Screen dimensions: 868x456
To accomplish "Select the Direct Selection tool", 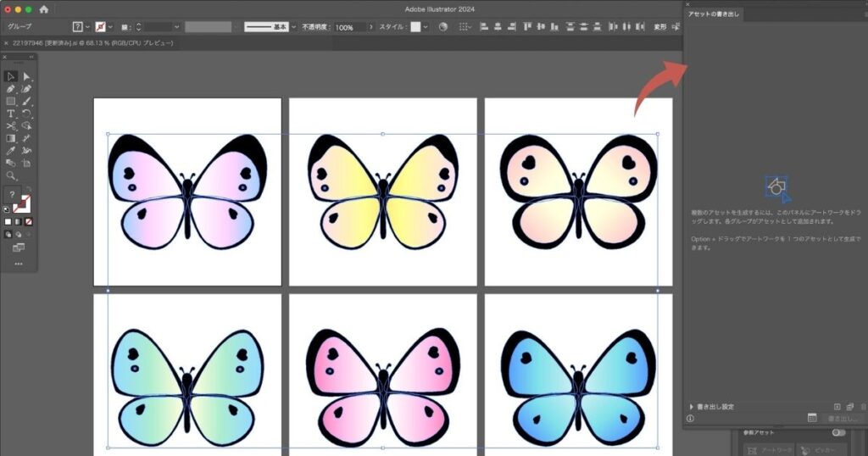I will (26, 76).
